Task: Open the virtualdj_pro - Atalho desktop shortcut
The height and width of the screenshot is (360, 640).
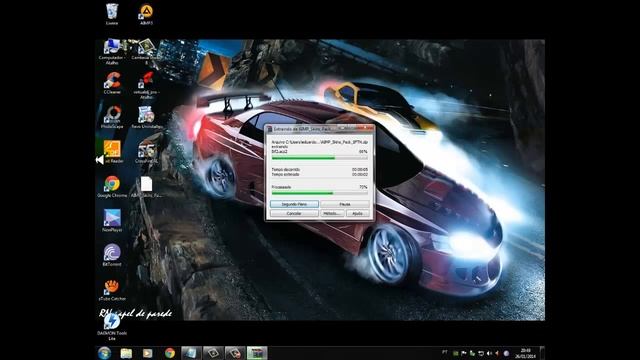Action: point(146,85)
